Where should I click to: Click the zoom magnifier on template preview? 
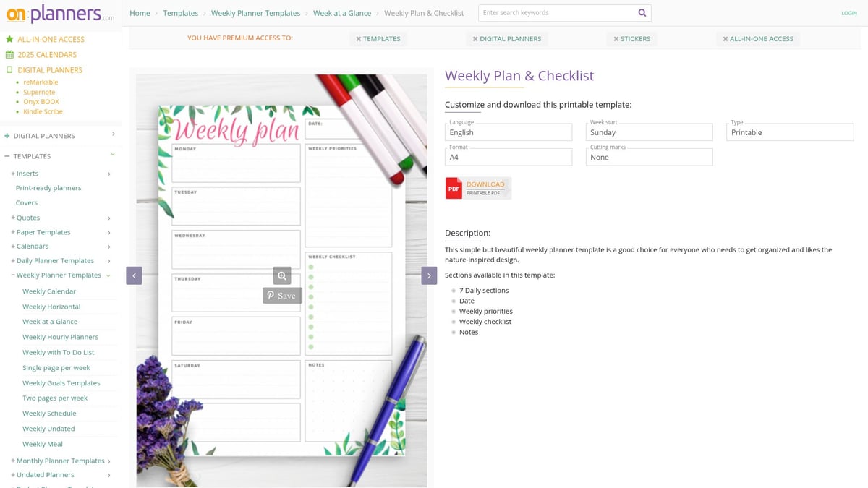click(x=282, y=275)
